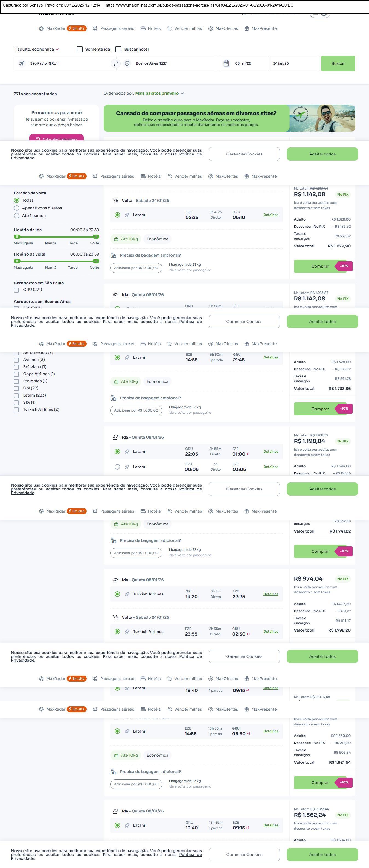Screen dimensions: 369x868
Task: Click the hotel bed icon in top navigation
Action: [143, 29]
